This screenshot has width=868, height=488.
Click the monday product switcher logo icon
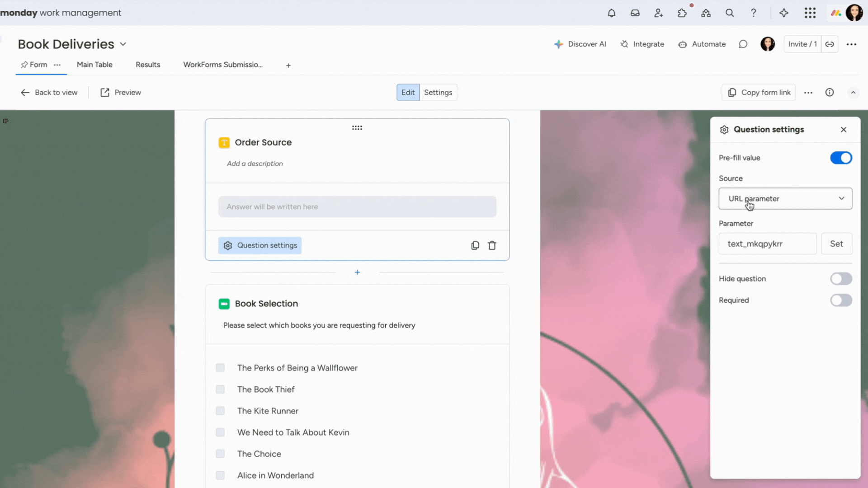pyautogui.click(x=836, y=13)
